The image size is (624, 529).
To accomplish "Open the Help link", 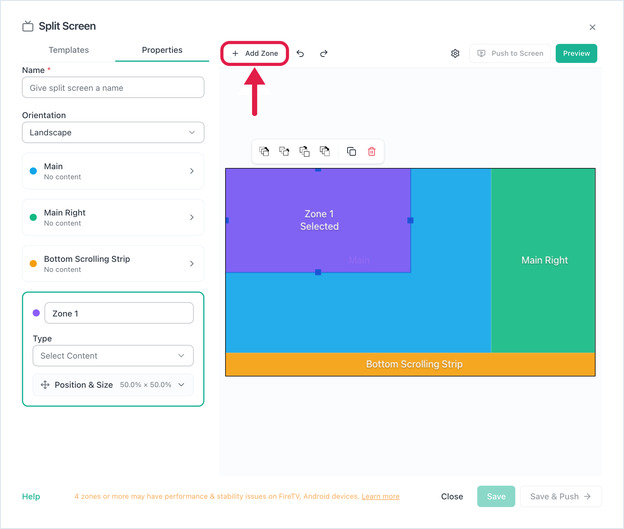I will (31, 496).
